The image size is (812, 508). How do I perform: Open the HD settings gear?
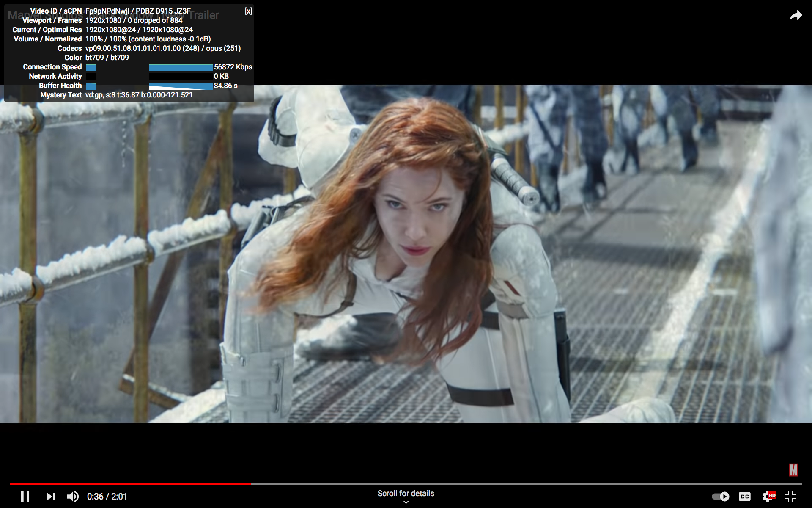point(768,496)
